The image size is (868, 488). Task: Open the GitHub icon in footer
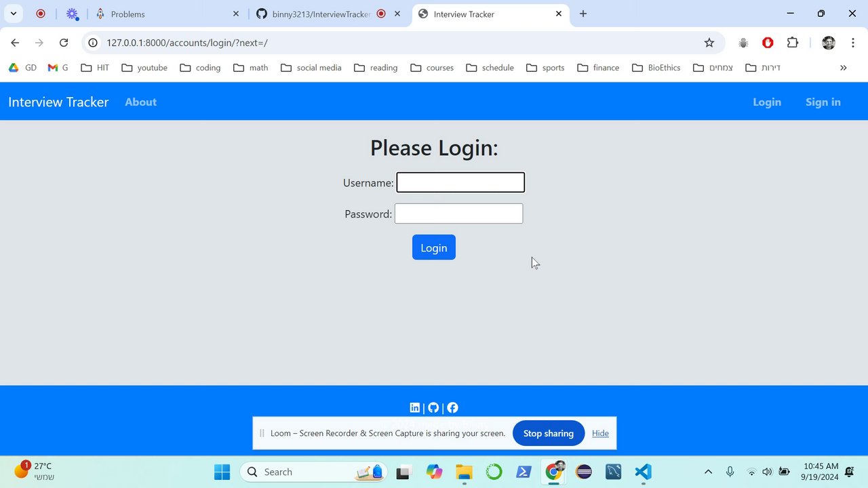433,407
